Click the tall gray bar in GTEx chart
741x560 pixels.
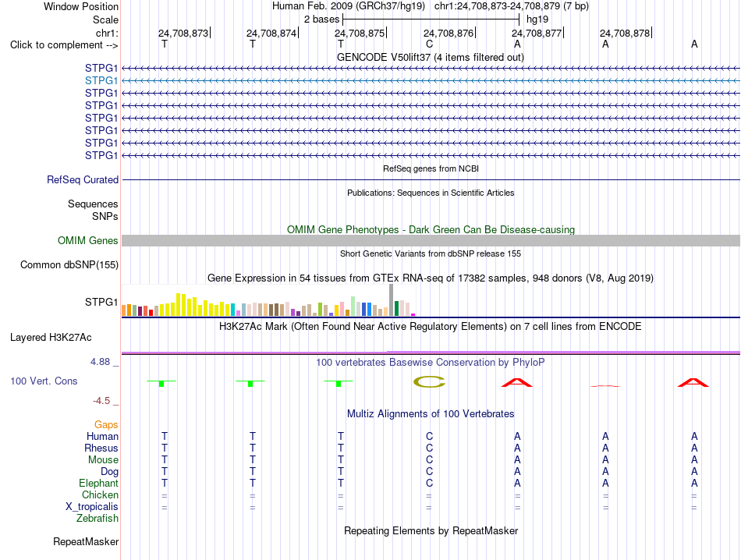[391, 300]
